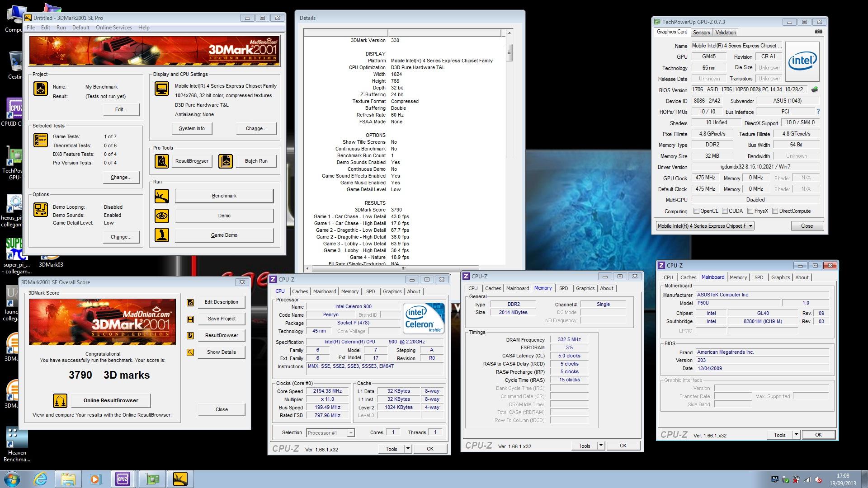The height and width of the screenshot is (488, 868).
Task: Open SPD tab in CPU-Z Memory window
Action: (563, 288)
